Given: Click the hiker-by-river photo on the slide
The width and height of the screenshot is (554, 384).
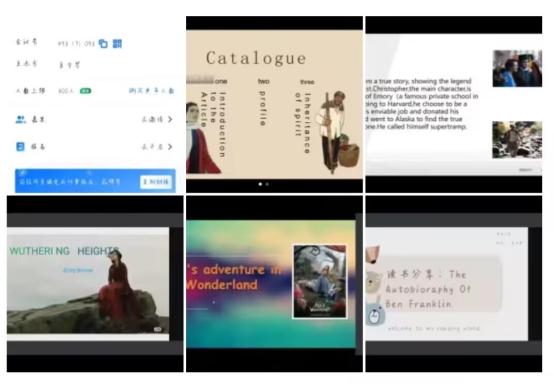Looking at the screenshot, I should (517, 140).
